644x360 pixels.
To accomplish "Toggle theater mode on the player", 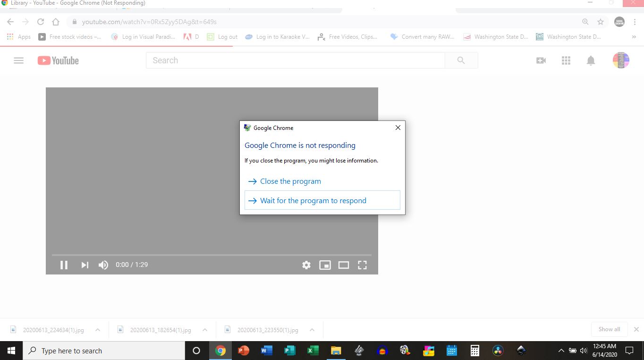I will [x=343, y=265].
